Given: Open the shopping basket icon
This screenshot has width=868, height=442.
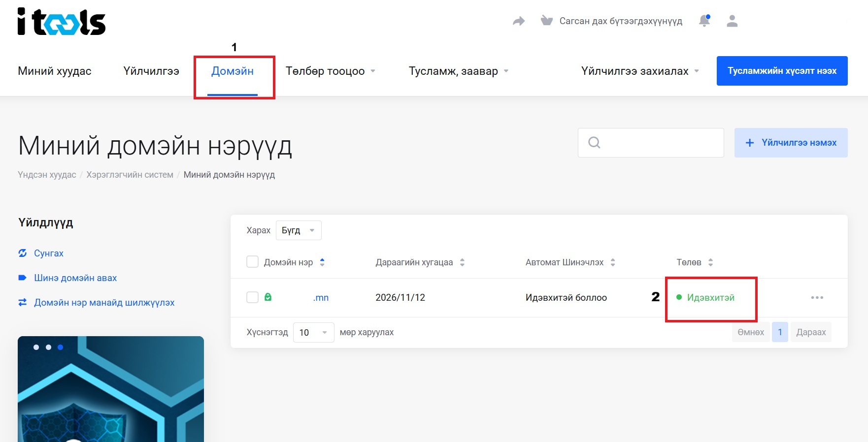Looking at the screenshot, I should pos(546,21).
